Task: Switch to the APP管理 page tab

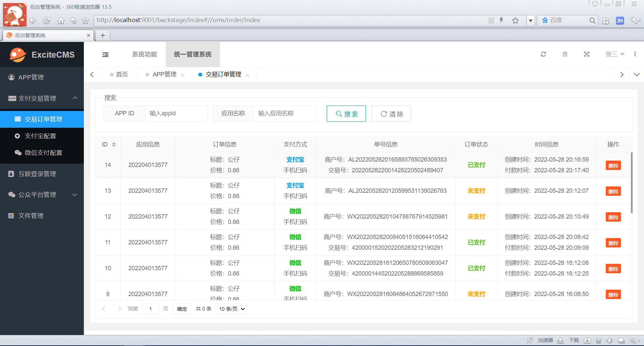Action: [164, 74]
